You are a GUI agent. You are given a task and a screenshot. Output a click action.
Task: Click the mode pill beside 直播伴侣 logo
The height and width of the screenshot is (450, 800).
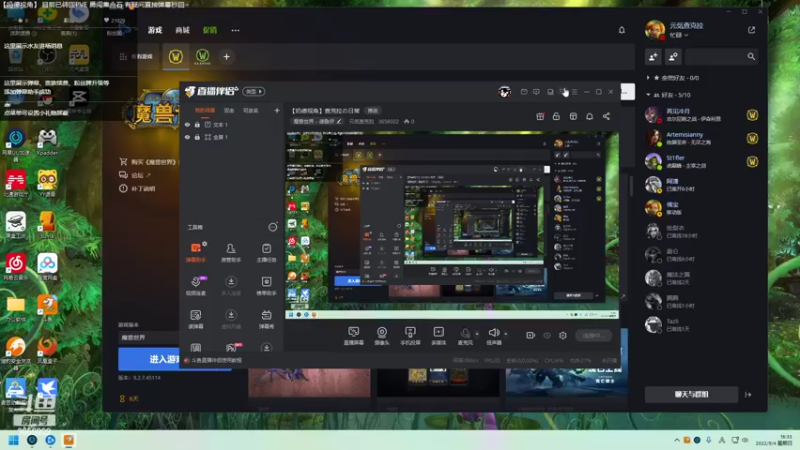[254, 91]
